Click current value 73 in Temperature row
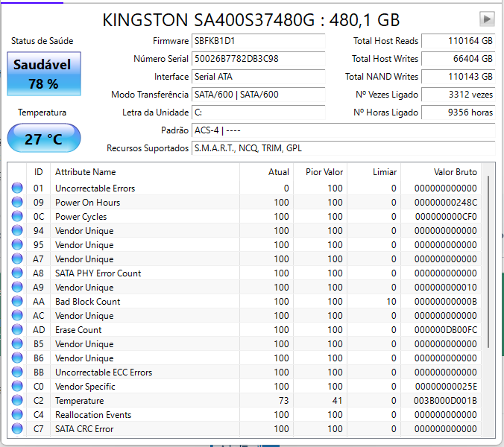 (283, 401)
